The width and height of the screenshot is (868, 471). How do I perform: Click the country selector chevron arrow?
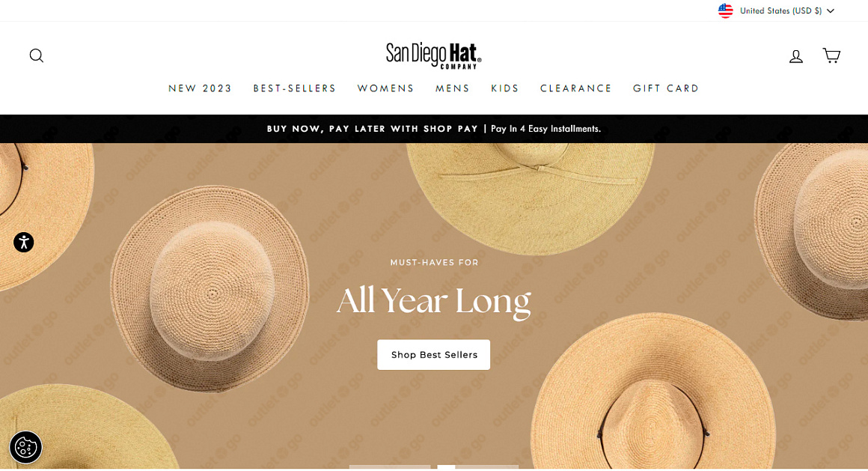[831, 11]
